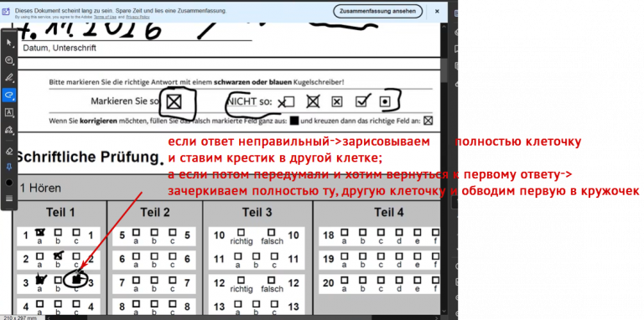Check box d for question 18
Screen dimensions: 644x320
(x=399, y=233)
